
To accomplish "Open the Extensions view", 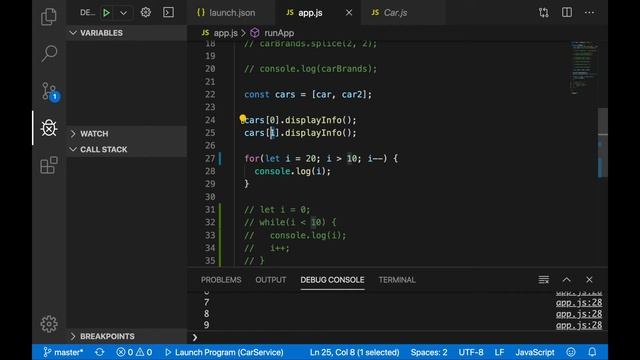I will 49,165.
